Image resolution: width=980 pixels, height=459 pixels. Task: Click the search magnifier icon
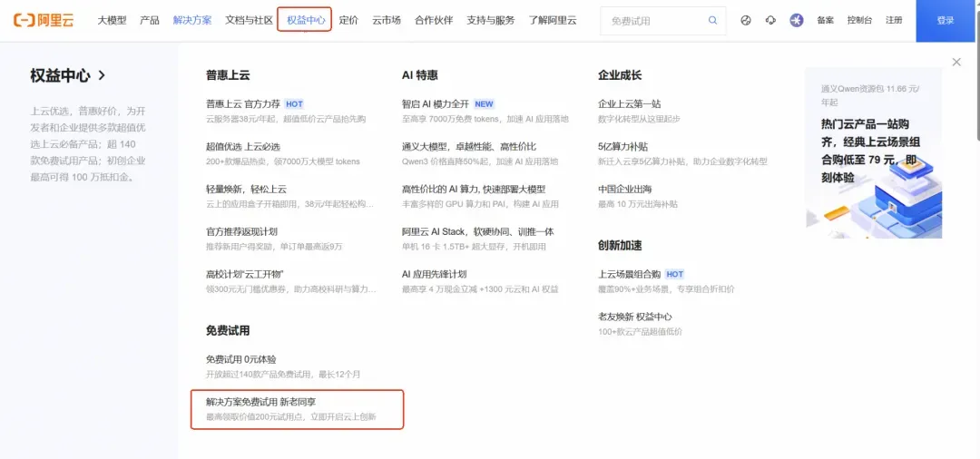tap(712, 21)
